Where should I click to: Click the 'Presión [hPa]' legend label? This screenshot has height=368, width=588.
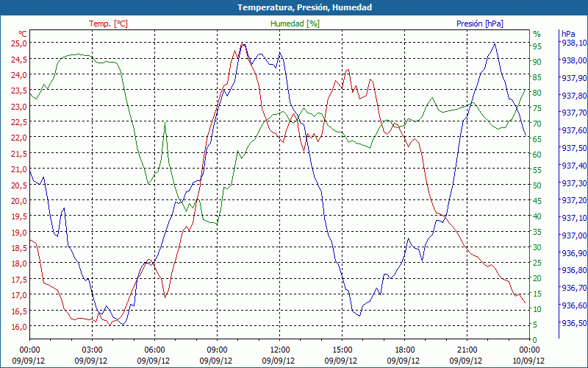tap(480, 24)
